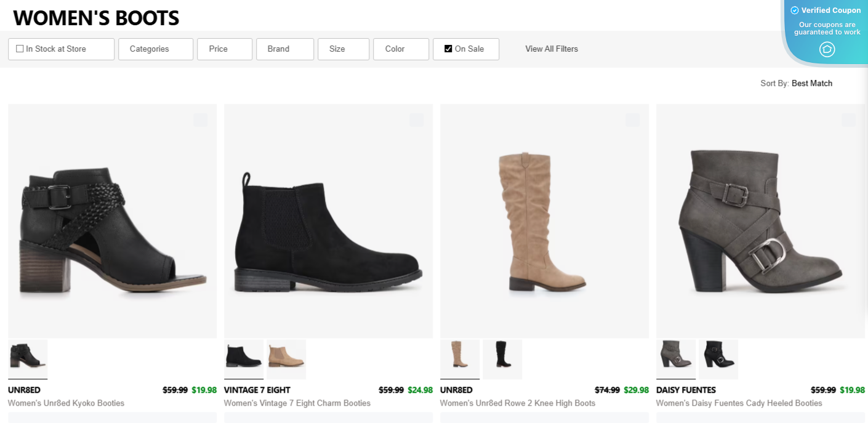Click the VINTAGE 7 EIGHT brand label
This screenshot has width=868, height=423.
click(x=258, y=390)
